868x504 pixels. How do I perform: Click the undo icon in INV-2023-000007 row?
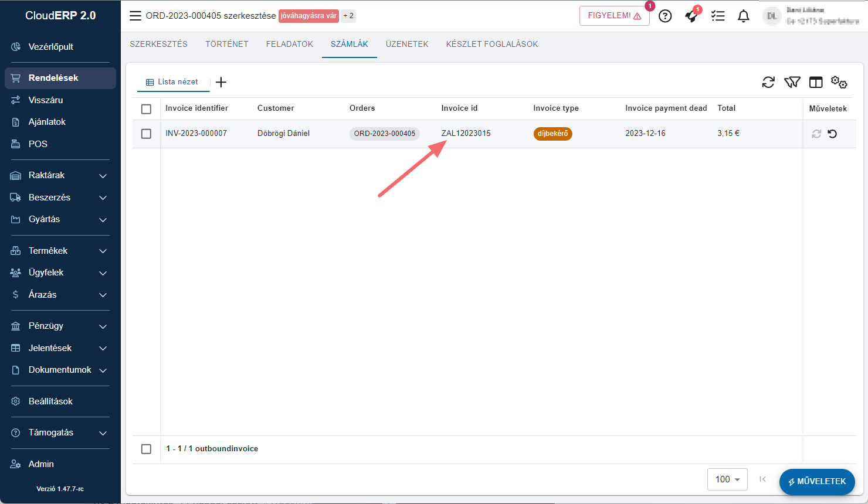(832, 134)
